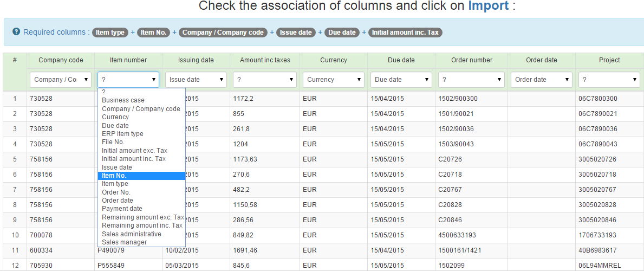Expand the Amount inc taxes mapping dropdown

pyautogui.click(x=265, y=80)
